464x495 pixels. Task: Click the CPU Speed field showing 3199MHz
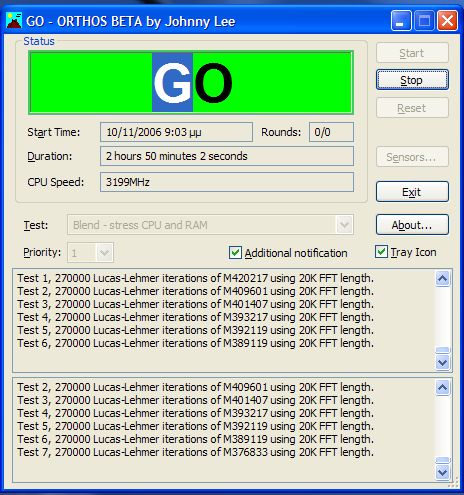227,182
